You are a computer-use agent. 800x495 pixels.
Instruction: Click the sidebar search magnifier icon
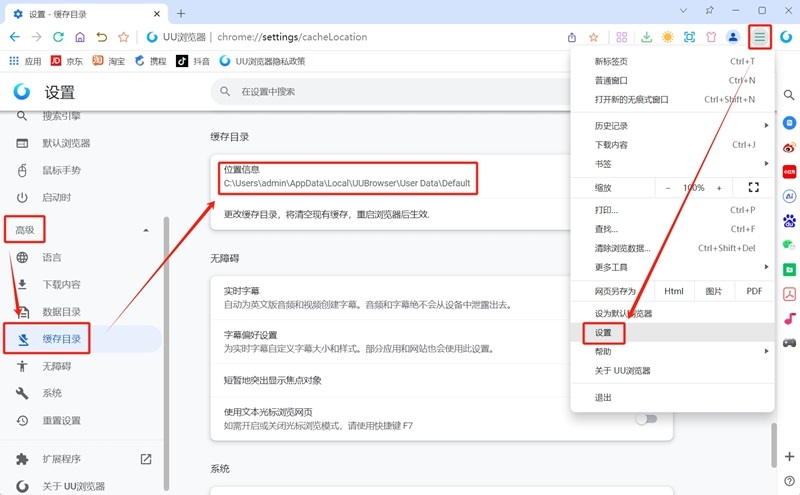pos(789,95)
